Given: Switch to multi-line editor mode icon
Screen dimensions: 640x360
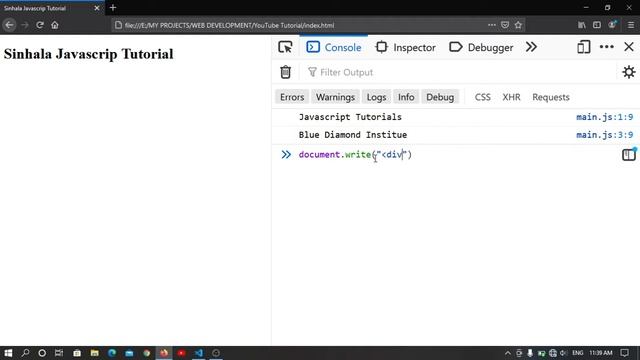Looking at the screenshot, I should (x=629, y=155).
